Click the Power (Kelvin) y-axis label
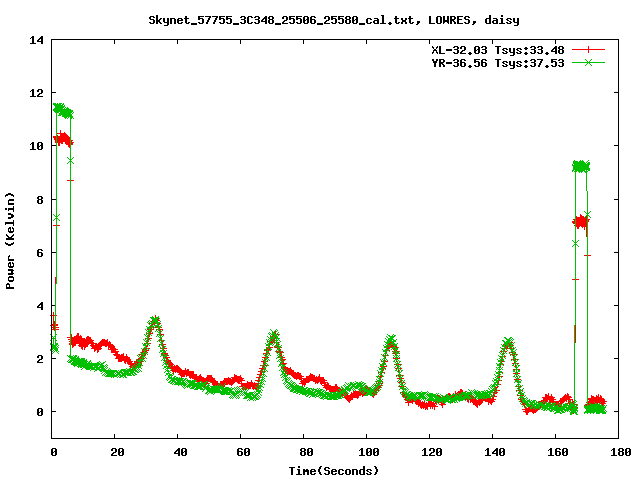This screenshot has height=480, width=640. tap(10, 241)
